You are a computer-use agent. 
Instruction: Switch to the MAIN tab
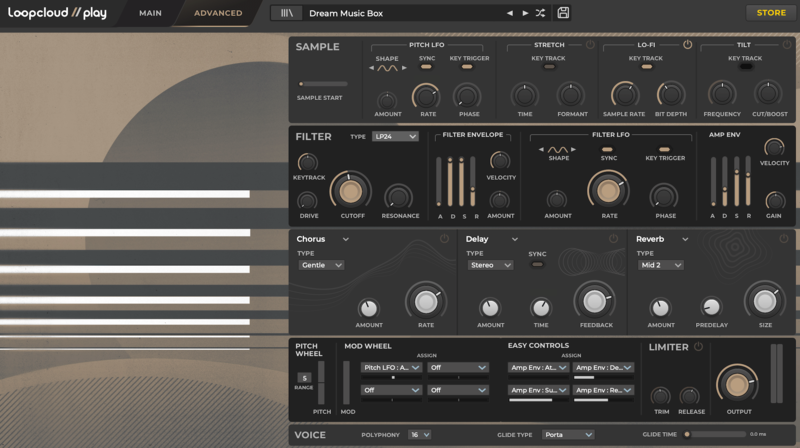click(x=150, y=13)
